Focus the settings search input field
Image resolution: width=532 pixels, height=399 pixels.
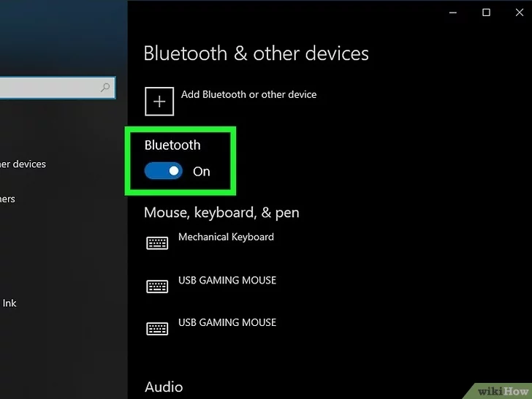[x=57, y=88]
